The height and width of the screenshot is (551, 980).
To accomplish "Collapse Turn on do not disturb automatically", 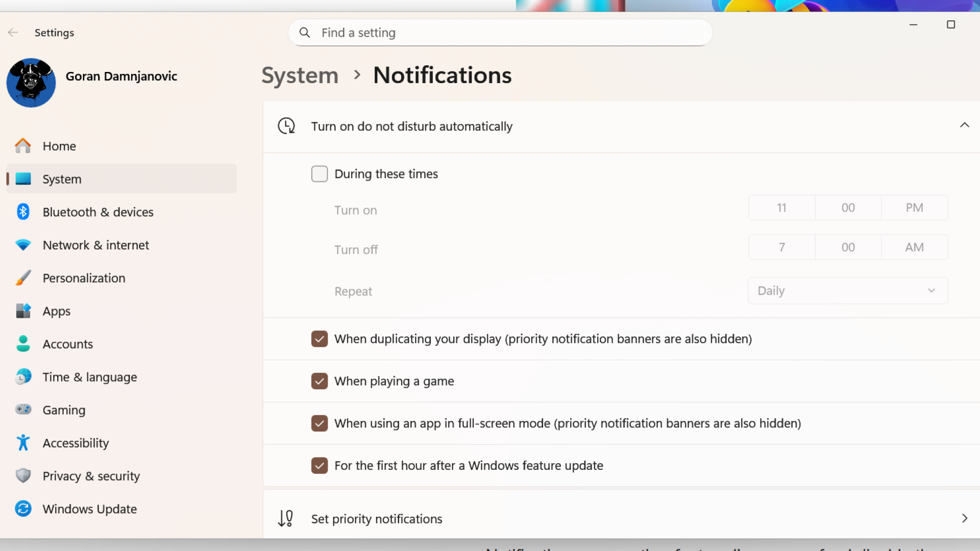I will 964,125.
